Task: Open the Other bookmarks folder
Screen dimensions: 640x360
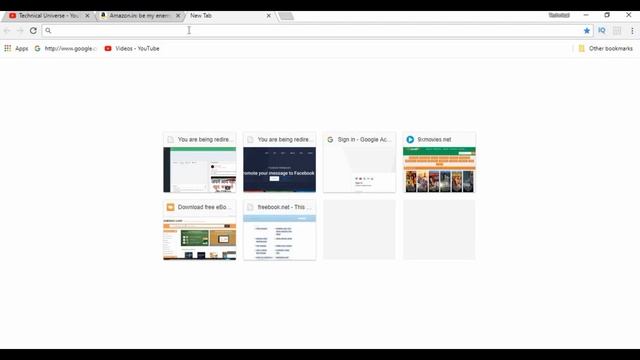Action: coord(606,49)
